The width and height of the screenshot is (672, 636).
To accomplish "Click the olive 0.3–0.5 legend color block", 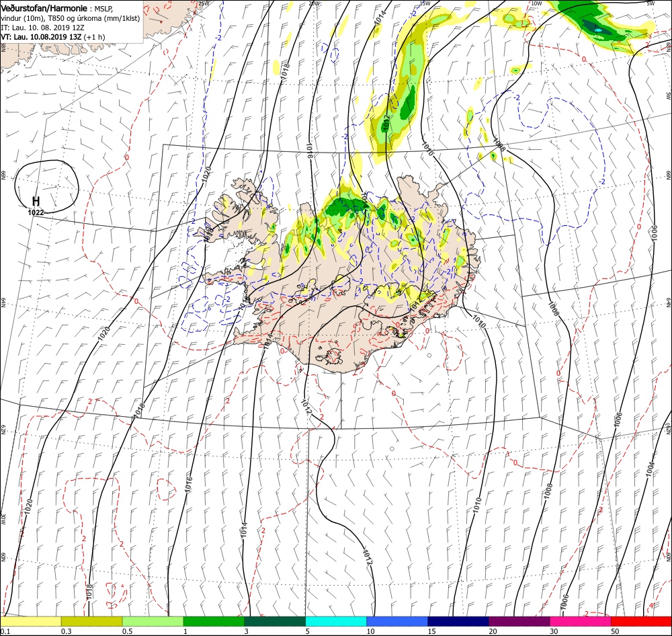I will point(91,621).
